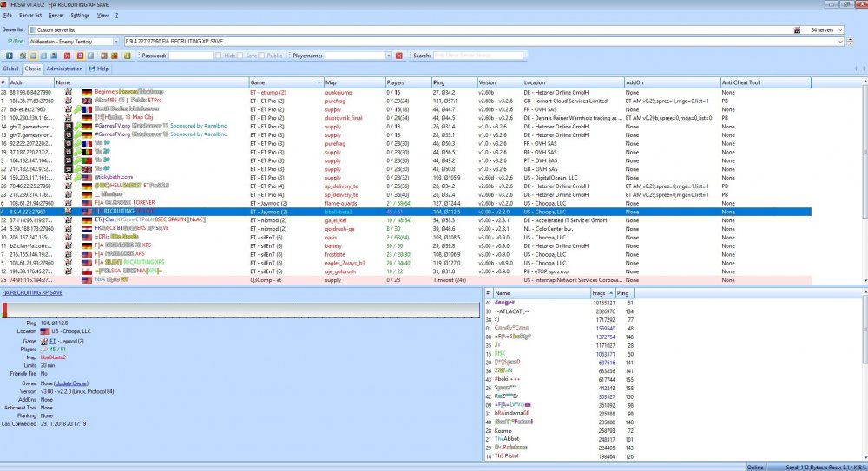
Task: Select the server row with map 'frostbite'
Action: click(405, 255)
